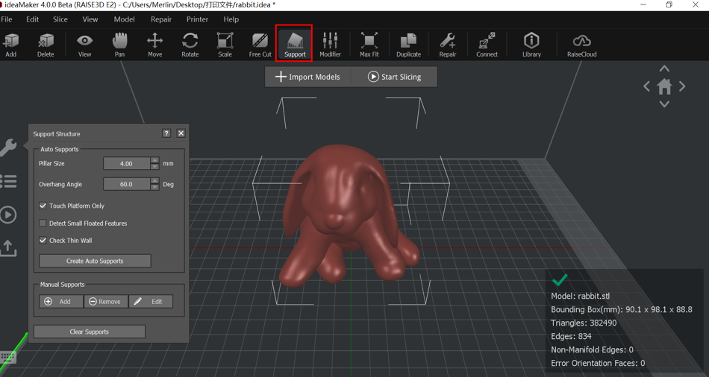Enable Detect Small Floated Features
Viewport: 710px width, 377px height.
pos(43,223)
